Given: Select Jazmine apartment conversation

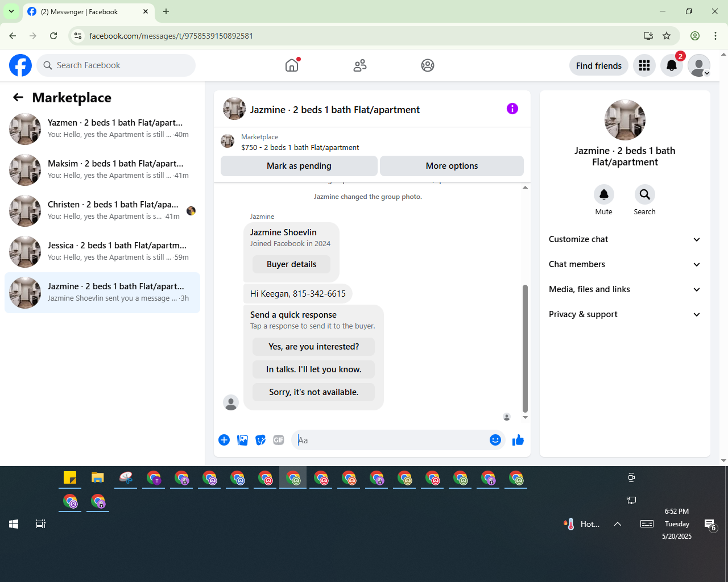Looking at the screenshot, I should (102, 293).
